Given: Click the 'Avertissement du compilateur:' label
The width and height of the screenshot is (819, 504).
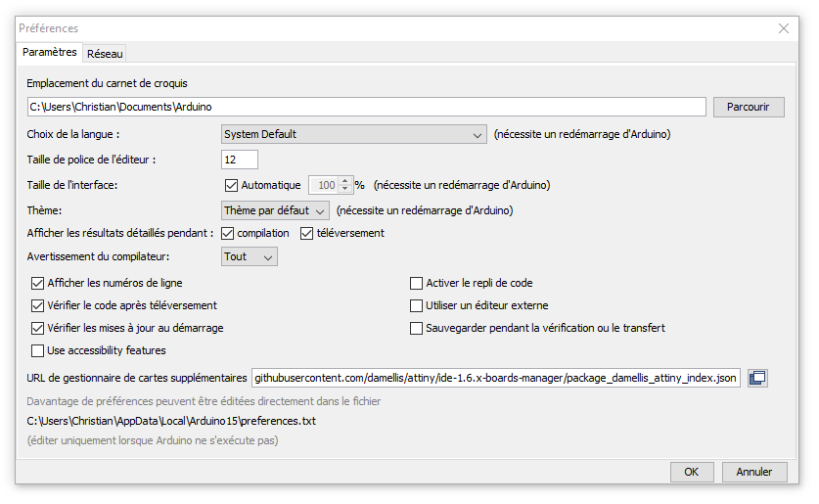Looking at the screenshot, I should [x=98, y=256].
